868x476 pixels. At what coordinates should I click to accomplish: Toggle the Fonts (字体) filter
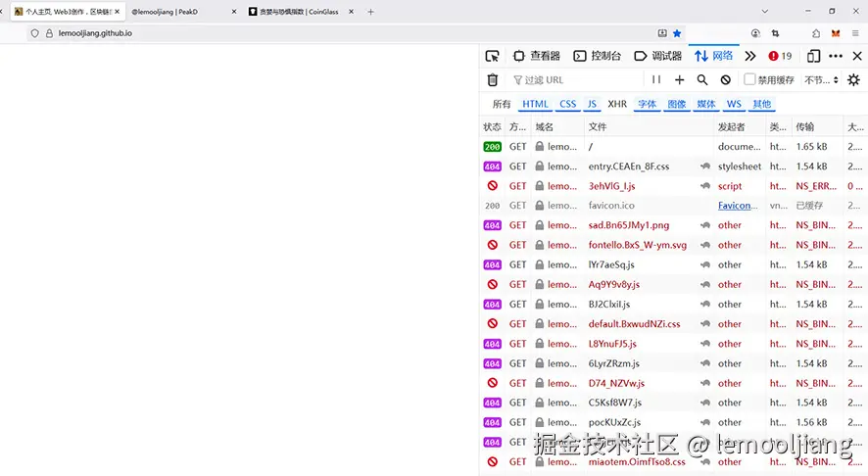[648, 104]
